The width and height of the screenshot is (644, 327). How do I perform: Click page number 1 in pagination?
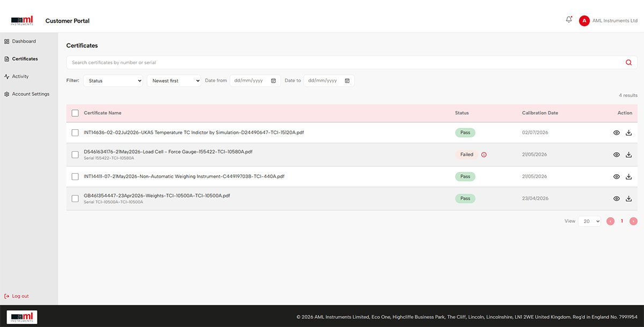[x=622, y=221]
